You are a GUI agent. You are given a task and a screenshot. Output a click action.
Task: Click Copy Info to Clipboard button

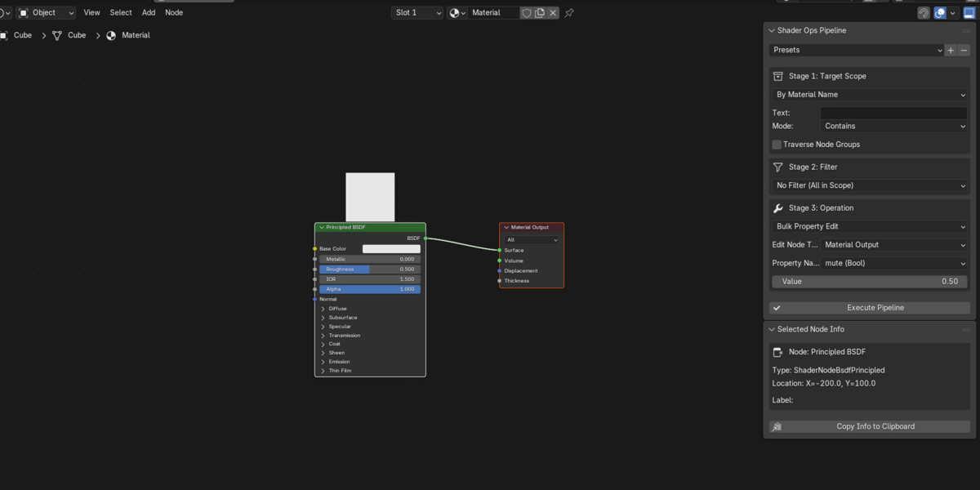(870, 426)
